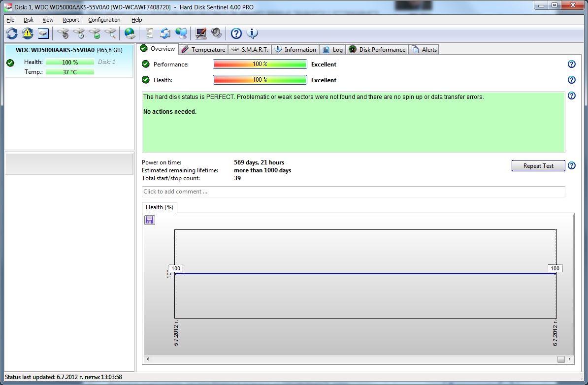This screenshot has height=385, width=588.
Task: Switch to the Information tab
Action: point(295,50)
